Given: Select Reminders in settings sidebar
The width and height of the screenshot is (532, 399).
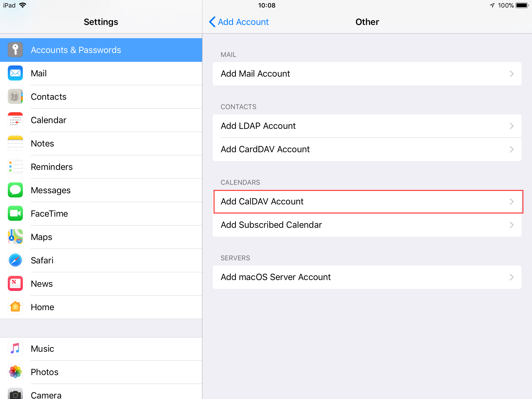Looking at the screenshot, I should click(101, 167).
